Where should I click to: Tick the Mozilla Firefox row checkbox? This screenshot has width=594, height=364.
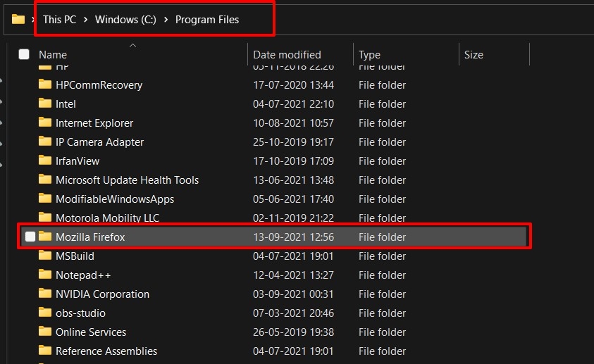pos(30,237)
